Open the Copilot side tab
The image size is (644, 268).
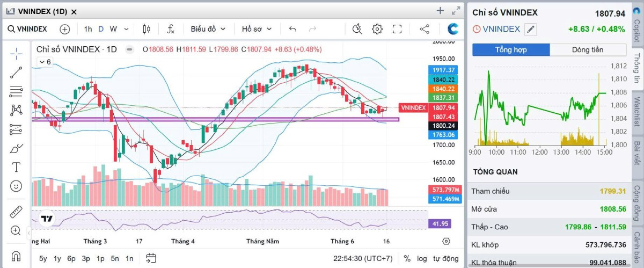637,26
